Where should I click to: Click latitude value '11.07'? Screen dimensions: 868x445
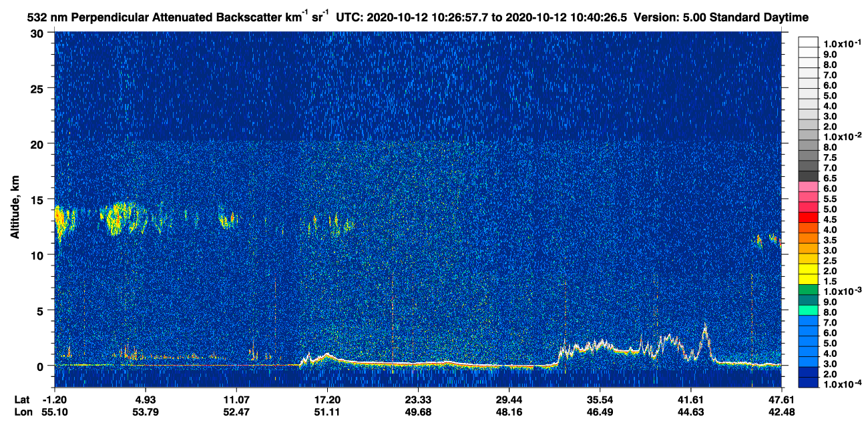click(x=236, y=400)
